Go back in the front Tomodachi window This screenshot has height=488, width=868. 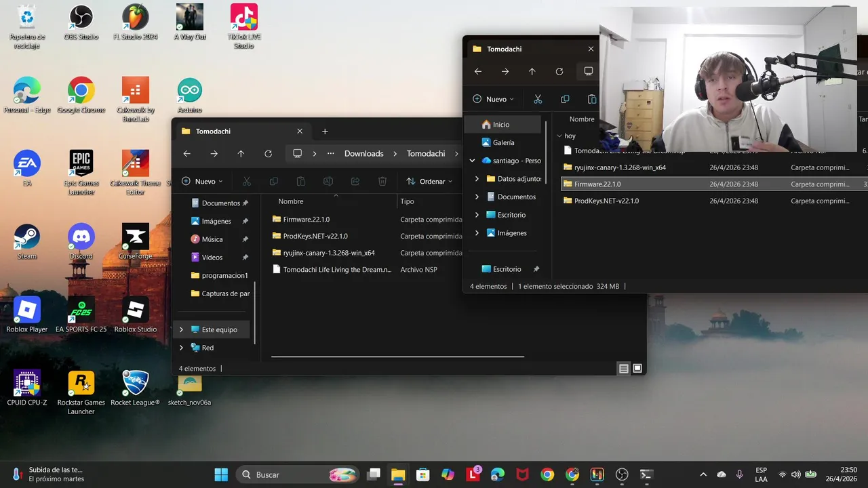[x=187, y=154]
